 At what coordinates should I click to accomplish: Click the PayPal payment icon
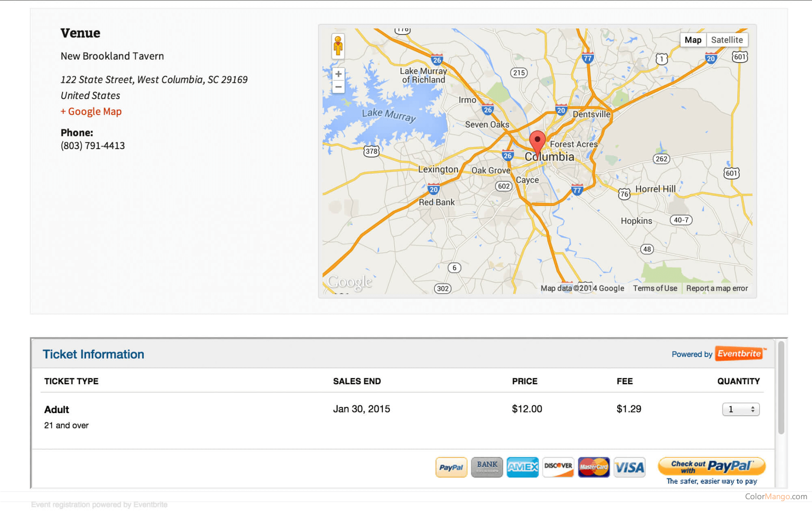(451, 467)
